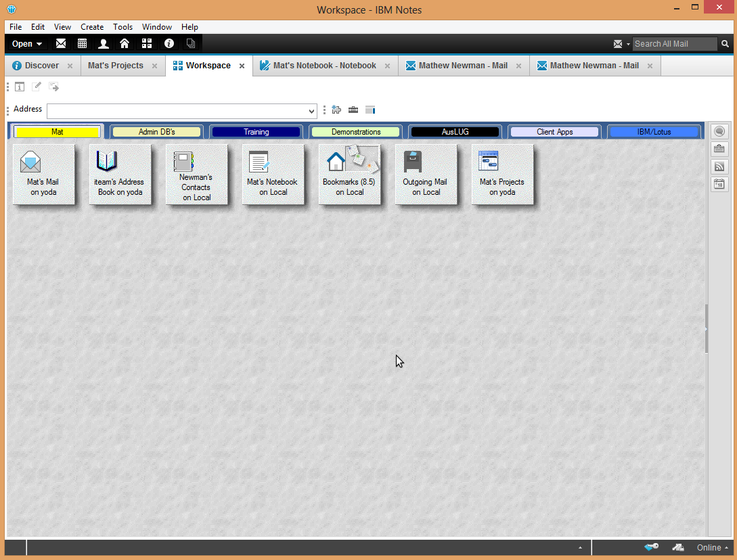Select the Client Apps workspace page tab
Image resolution: width=737 pixels, height=560 pixels.
pyautogui.click(x=555, y=132)
